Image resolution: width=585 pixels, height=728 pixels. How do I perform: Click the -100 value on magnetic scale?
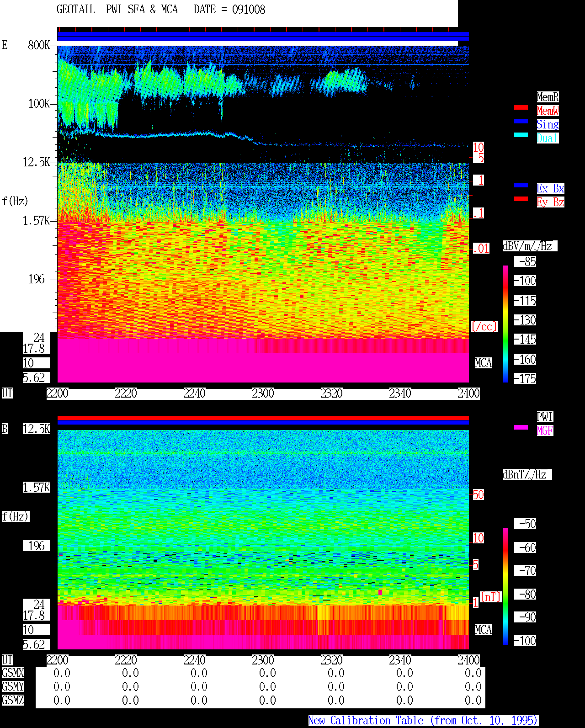click(x=525, y=641)
